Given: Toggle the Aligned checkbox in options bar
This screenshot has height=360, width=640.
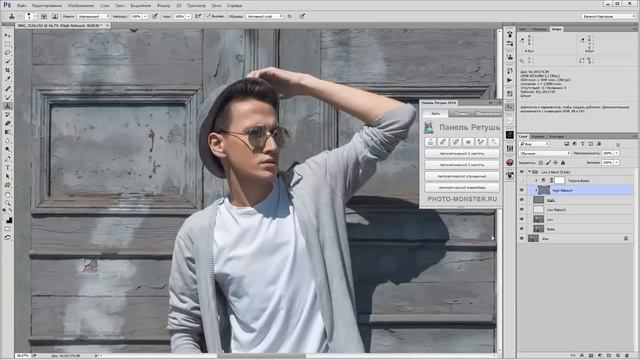Looking at the screenshot, I should pyautogui.click(x=209, y=16).
